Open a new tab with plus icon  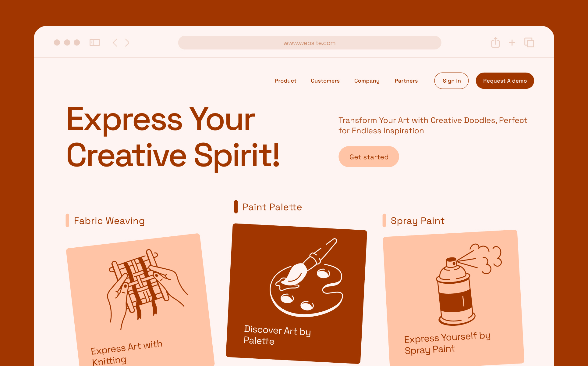pos(512,42)
